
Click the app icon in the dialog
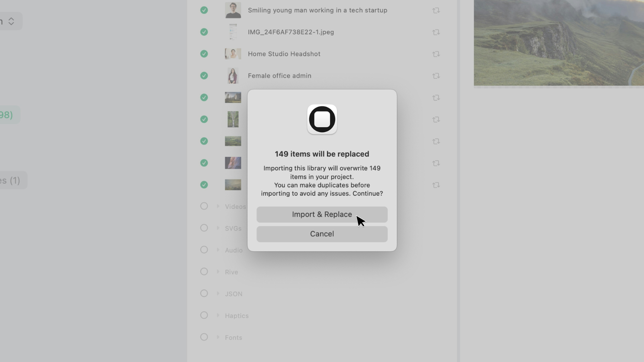322,119
